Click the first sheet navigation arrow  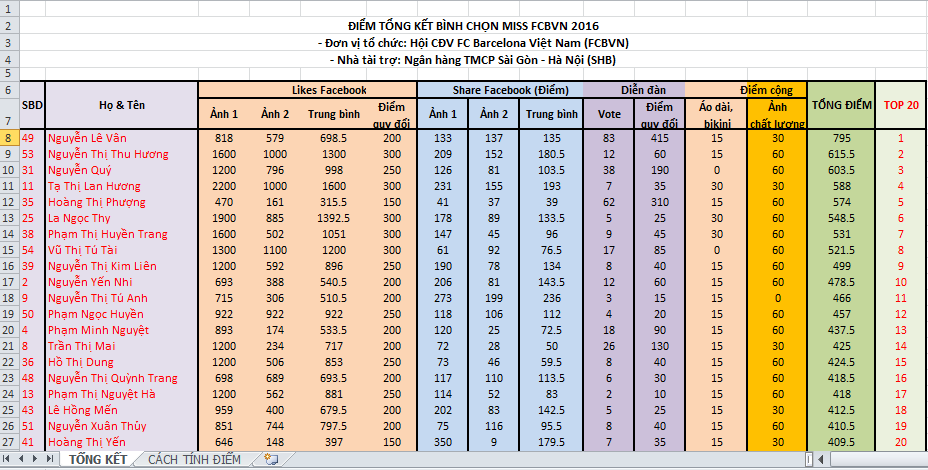coord(8,459)
